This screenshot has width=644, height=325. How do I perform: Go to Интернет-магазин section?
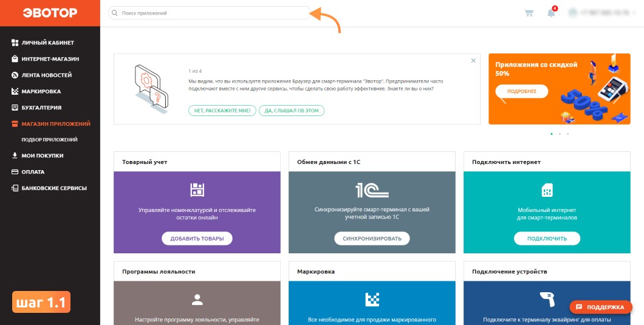click(50, 59)
